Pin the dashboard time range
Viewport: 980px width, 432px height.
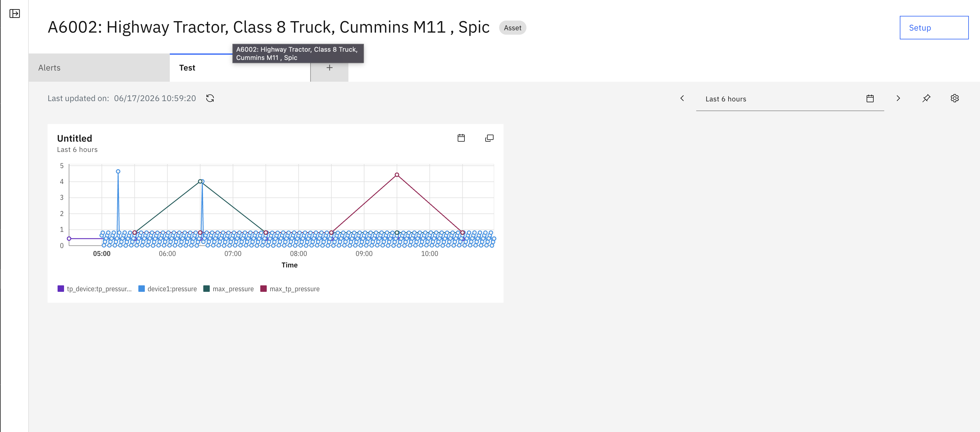coord(926,98)
